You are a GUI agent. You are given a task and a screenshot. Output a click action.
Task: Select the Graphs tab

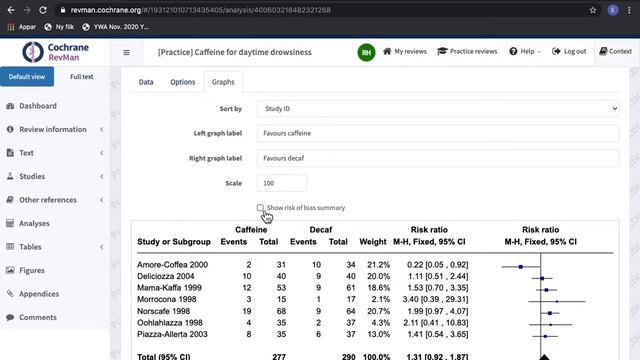(223, 82)
